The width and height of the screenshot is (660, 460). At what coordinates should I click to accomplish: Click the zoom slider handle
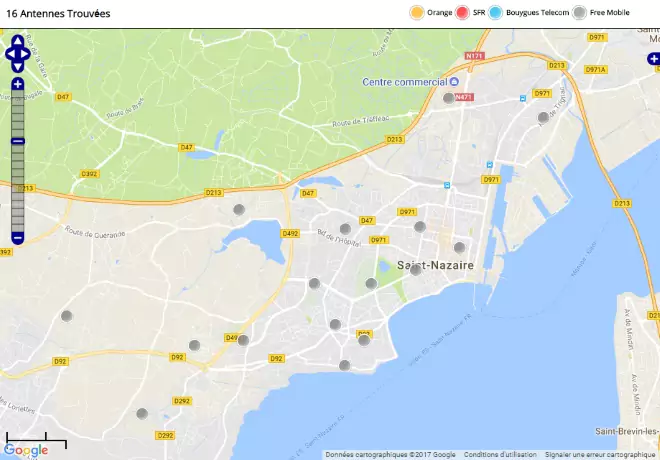pyautogui.click(x=18, y=141)
